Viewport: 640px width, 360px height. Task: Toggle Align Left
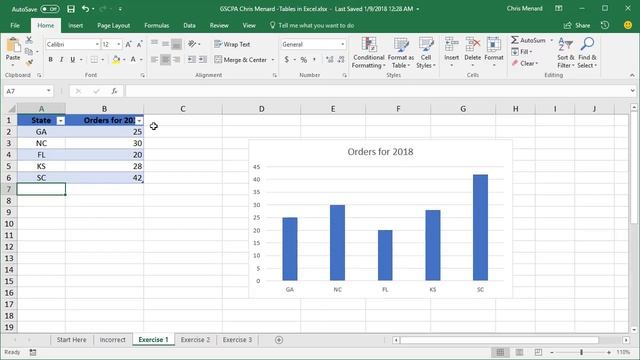154,60
